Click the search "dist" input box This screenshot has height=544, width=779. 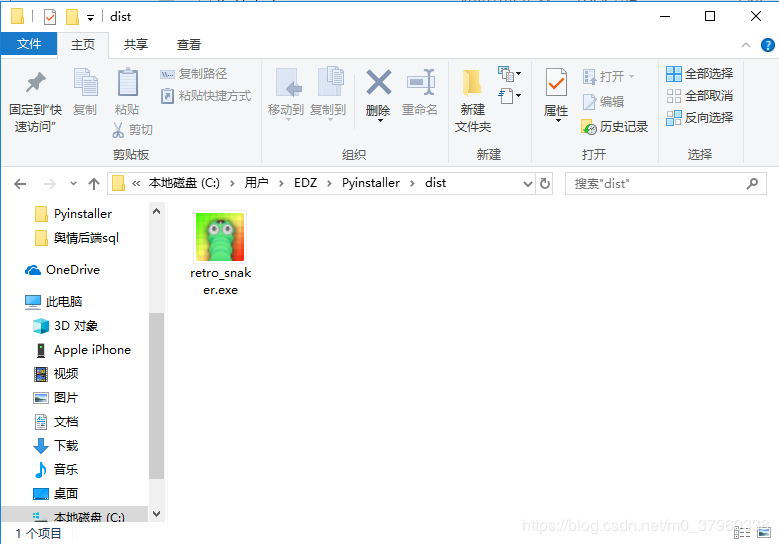(x=665, y=184)
